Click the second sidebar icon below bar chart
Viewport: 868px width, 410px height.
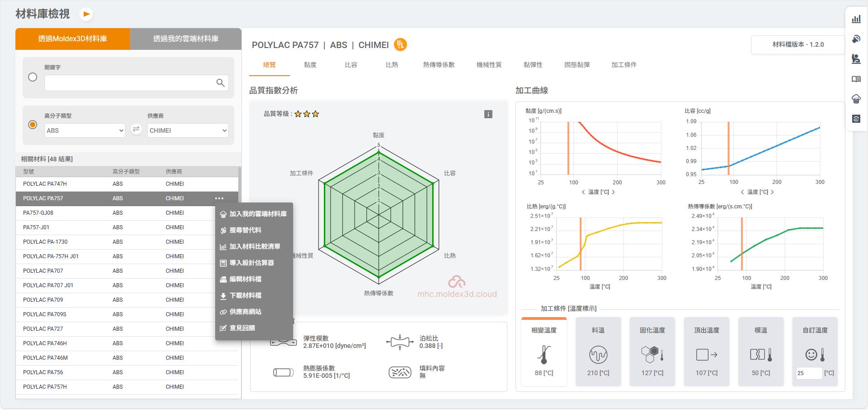click(x=856, y=39)
